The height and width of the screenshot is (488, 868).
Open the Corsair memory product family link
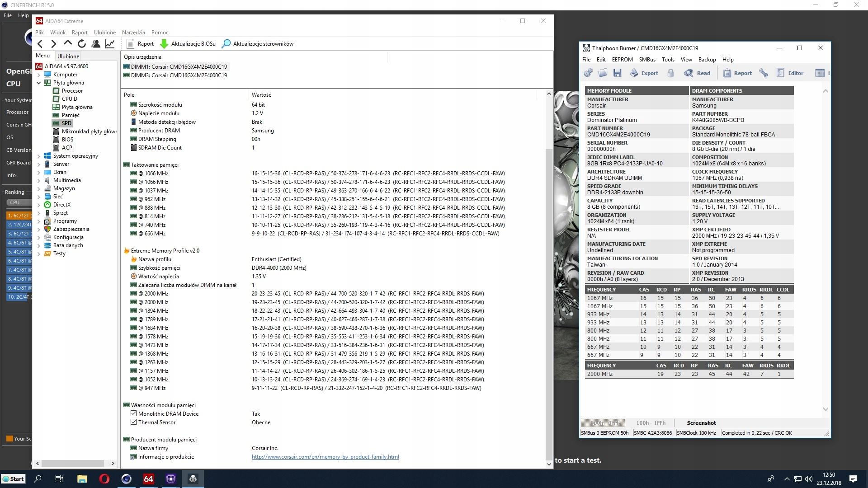point(325,457)
